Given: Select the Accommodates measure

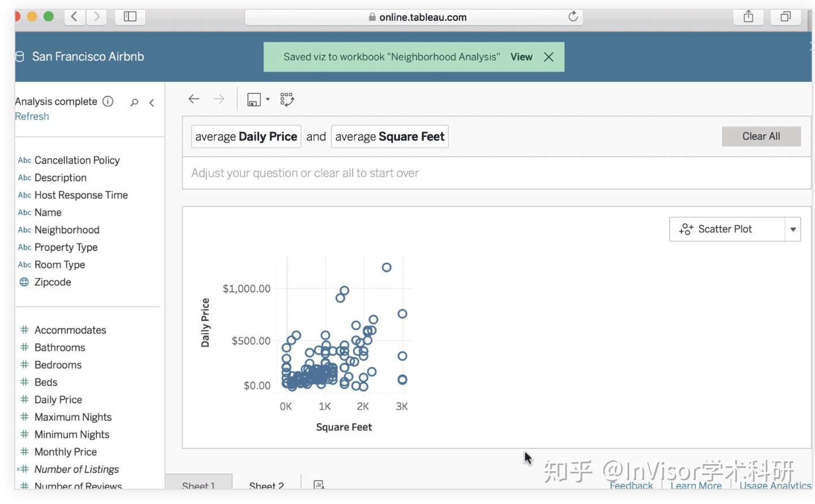Looking at the screenshot, I should pos(70,330).
